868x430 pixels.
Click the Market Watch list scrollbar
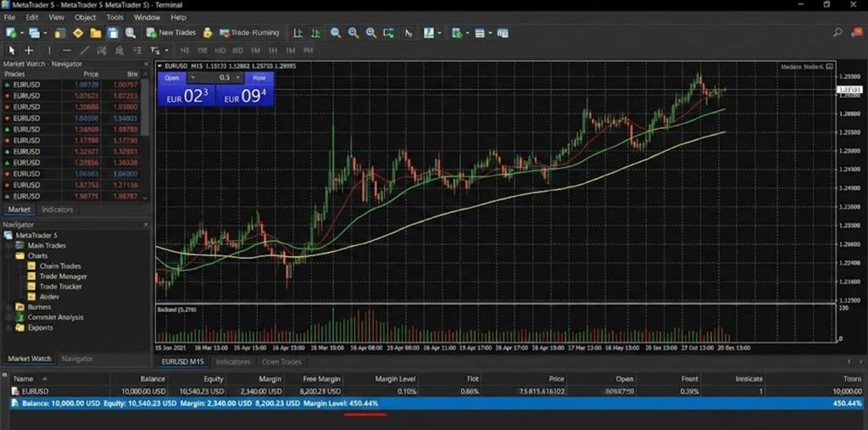(146, 110)
